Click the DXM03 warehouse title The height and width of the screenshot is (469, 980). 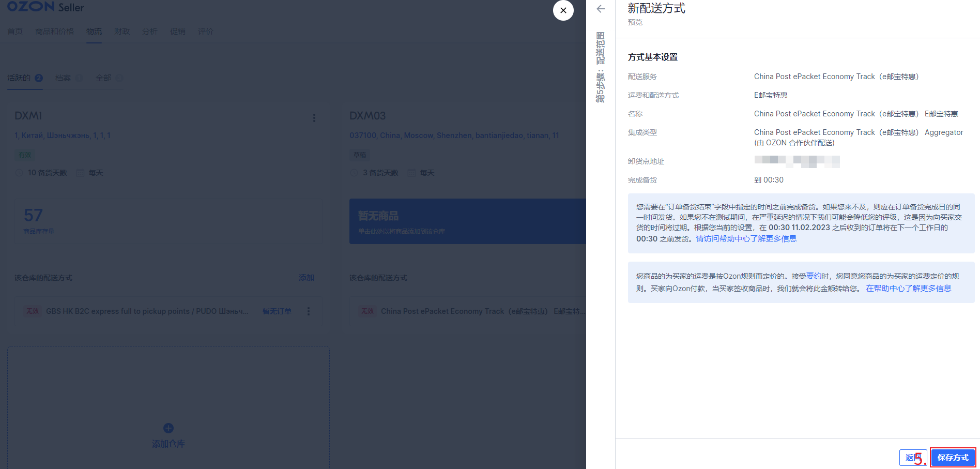point(367,116)
